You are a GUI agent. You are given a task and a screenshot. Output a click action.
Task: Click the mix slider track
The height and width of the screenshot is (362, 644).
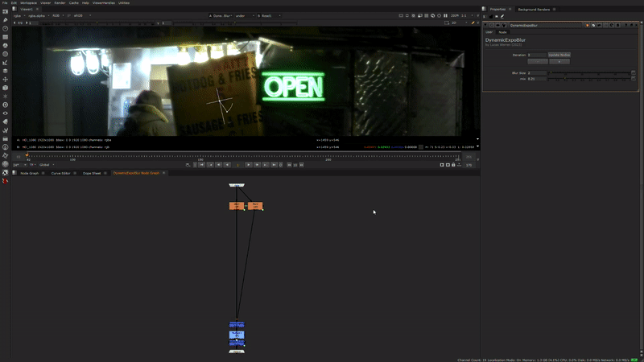coord(589,79)
